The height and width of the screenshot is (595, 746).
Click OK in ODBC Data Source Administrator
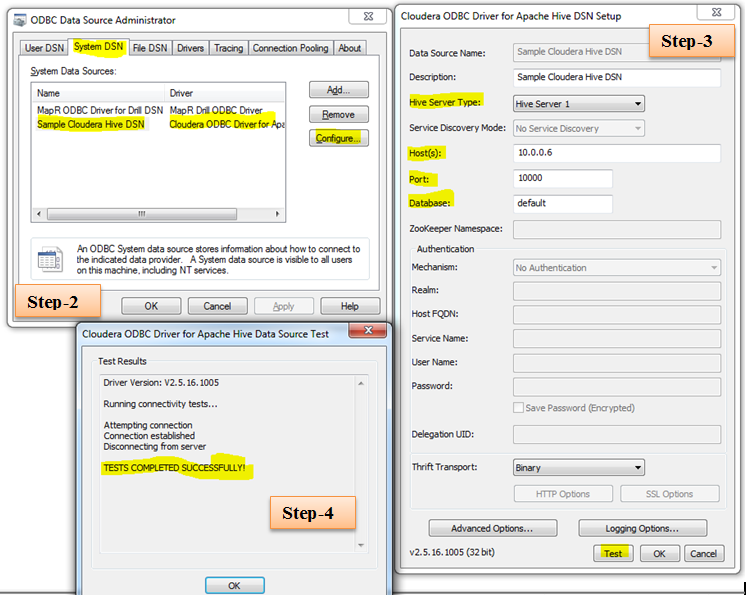point(151,306)
